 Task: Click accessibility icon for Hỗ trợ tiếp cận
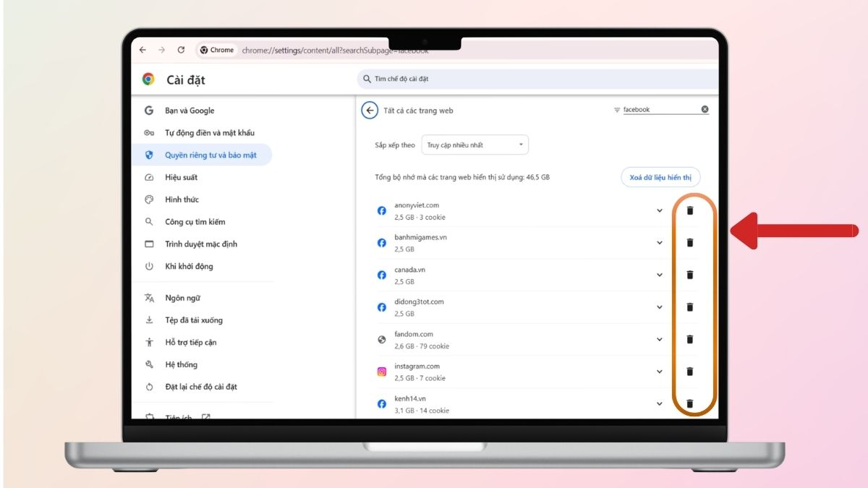[x=149, y=342]
